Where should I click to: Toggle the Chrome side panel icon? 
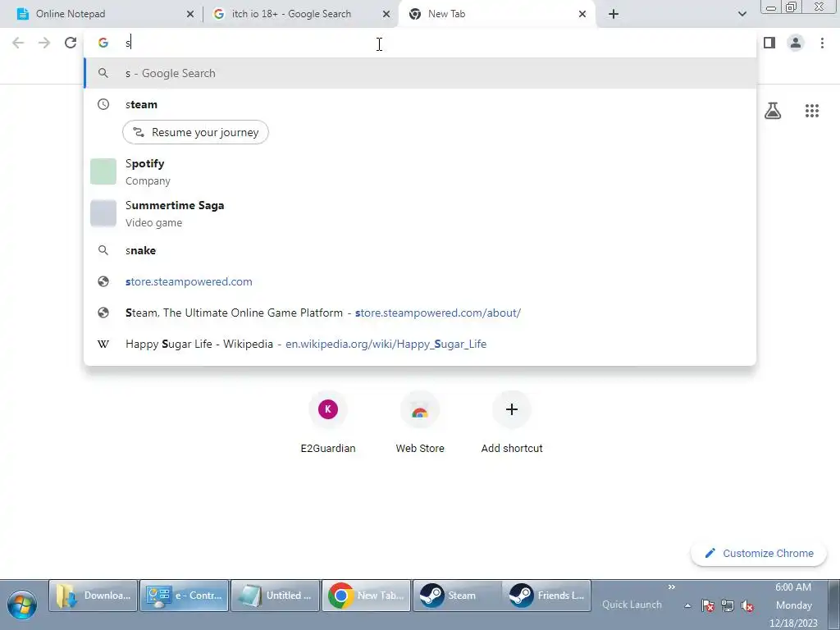(x=769, y=43)
